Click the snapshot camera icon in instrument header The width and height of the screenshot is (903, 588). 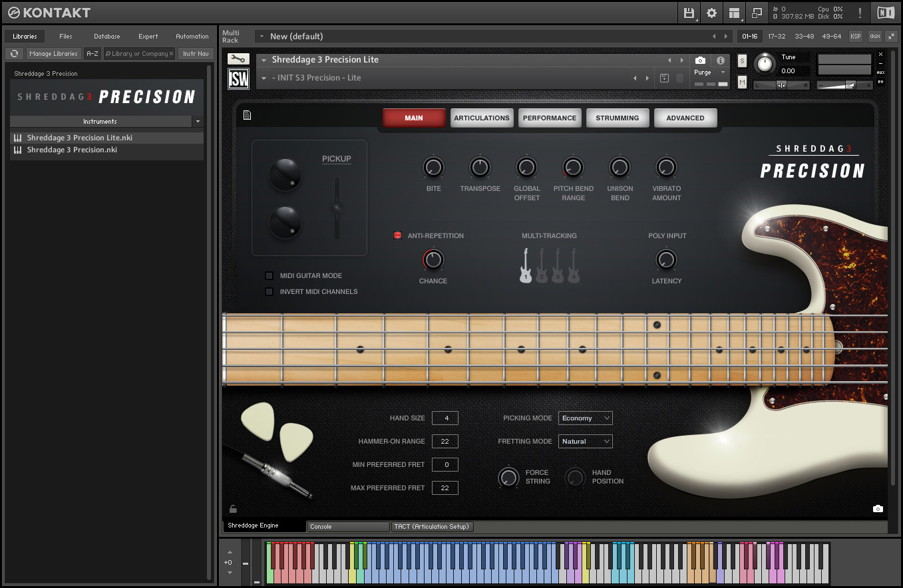[x=700, y=61]
